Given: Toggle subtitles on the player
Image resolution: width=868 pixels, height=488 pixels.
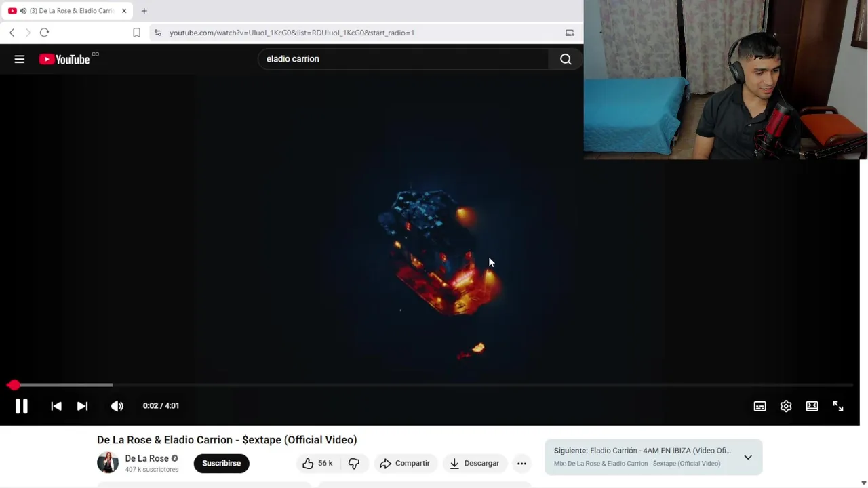Looking at the screenshot, I should point(759,406).
